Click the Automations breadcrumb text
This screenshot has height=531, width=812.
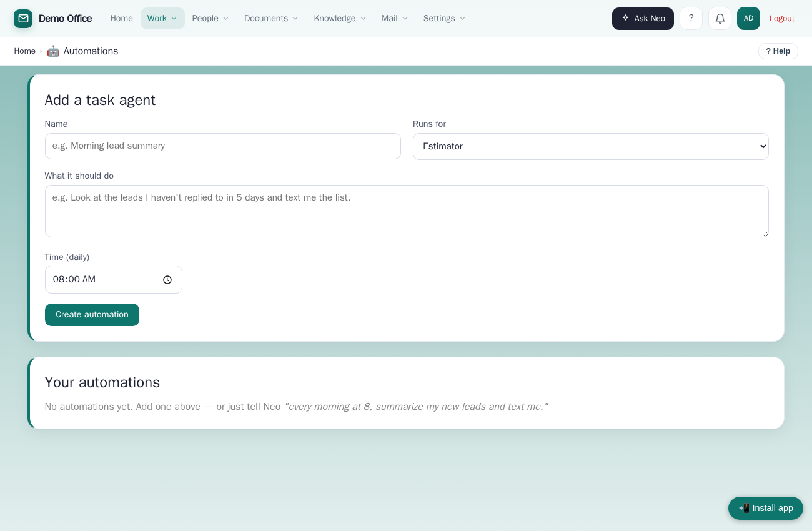[91, 51]
